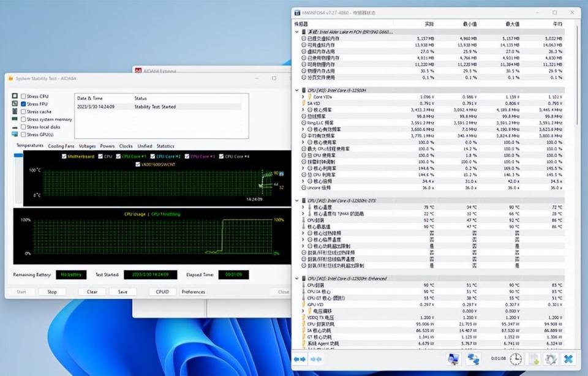This screenshot has width=588, height=376.
Task: Switch to the Clocks tab
Action: pos(126,146)
